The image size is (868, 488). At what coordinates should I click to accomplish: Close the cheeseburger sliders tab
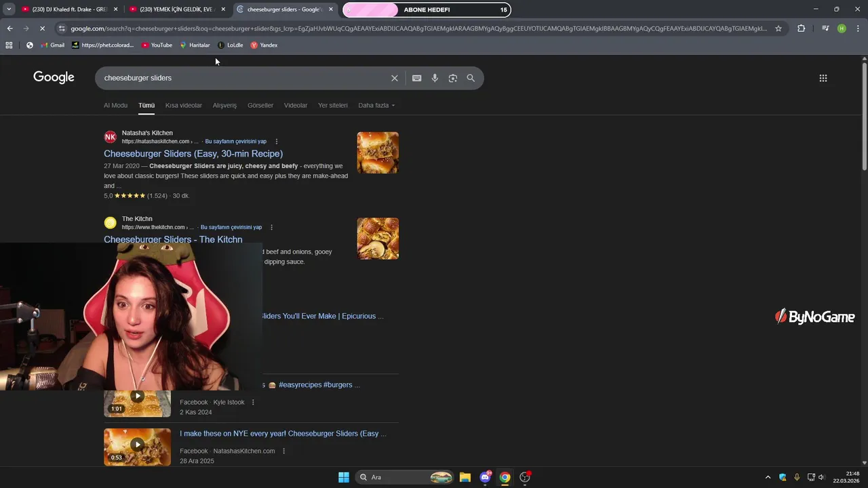(x=331, y=9)
